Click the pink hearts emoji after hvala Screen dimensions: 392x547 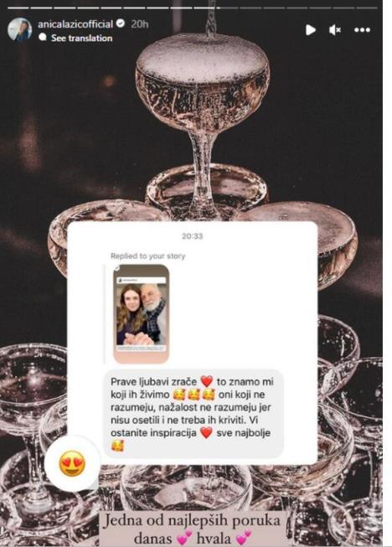(x=244, y=538)
